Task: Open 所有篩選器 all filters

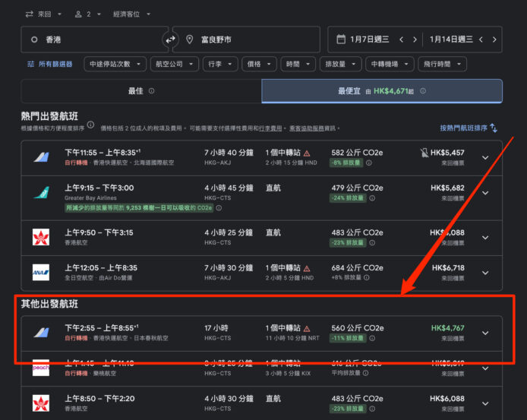Action: coord(50,64)
